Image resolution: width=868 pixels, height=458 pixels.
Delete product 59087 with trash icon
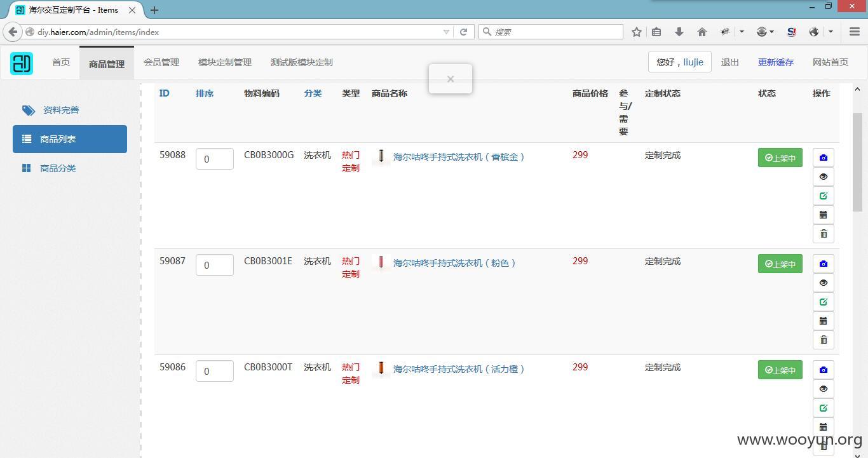coord(824,340)
